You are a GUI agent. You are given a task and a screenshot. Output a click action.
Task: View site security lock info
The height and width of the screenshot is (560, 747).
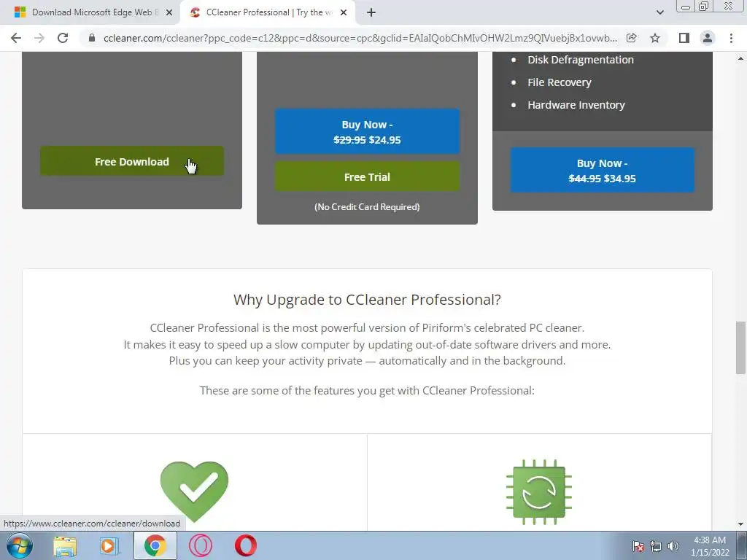click(x=92, y=38)
